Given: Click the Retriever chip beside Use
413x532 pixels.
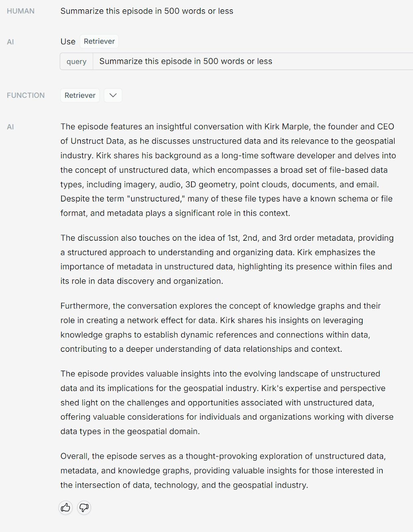Looking at the screenshot, I should tap(99, 41).
